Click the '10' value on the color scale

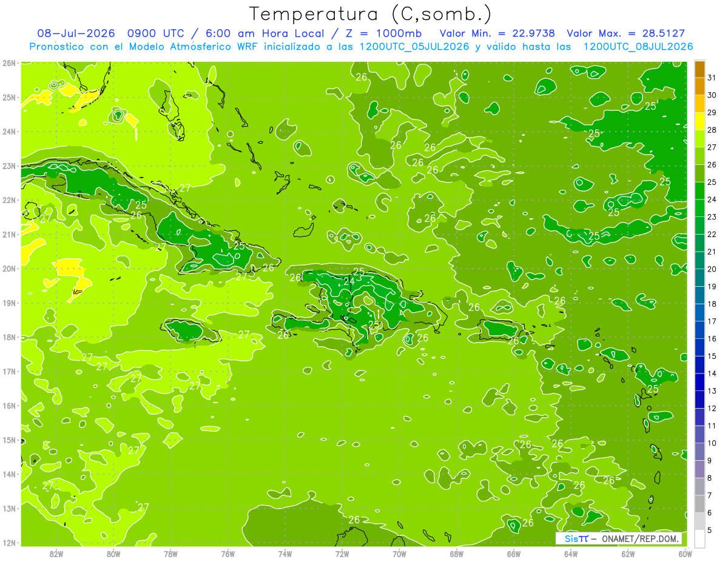tap(712, 443)
